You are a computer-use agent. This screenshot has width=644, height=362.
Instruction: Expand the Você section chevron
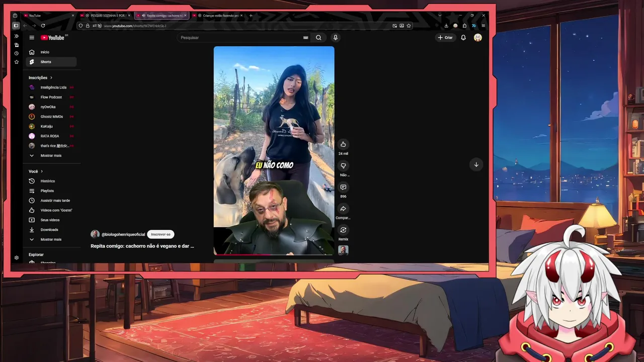[41, 171]
